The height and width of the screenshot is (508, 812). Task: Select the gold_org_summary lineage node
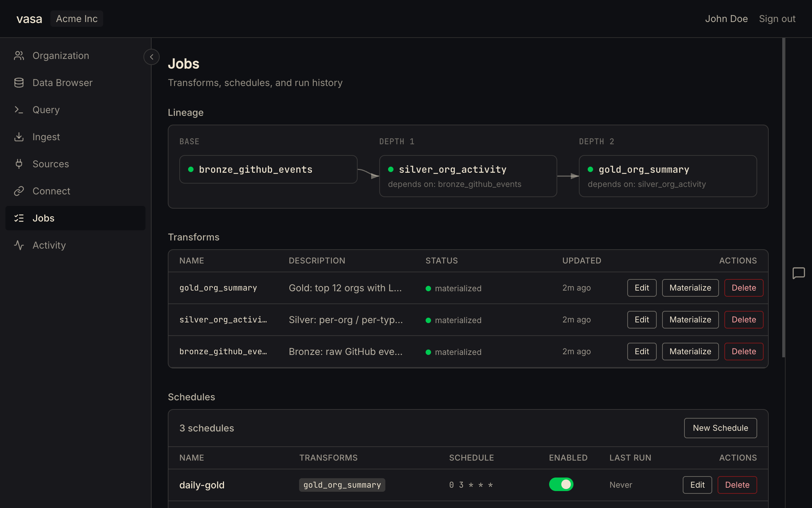pyautogui.click(x=668, y=176)
